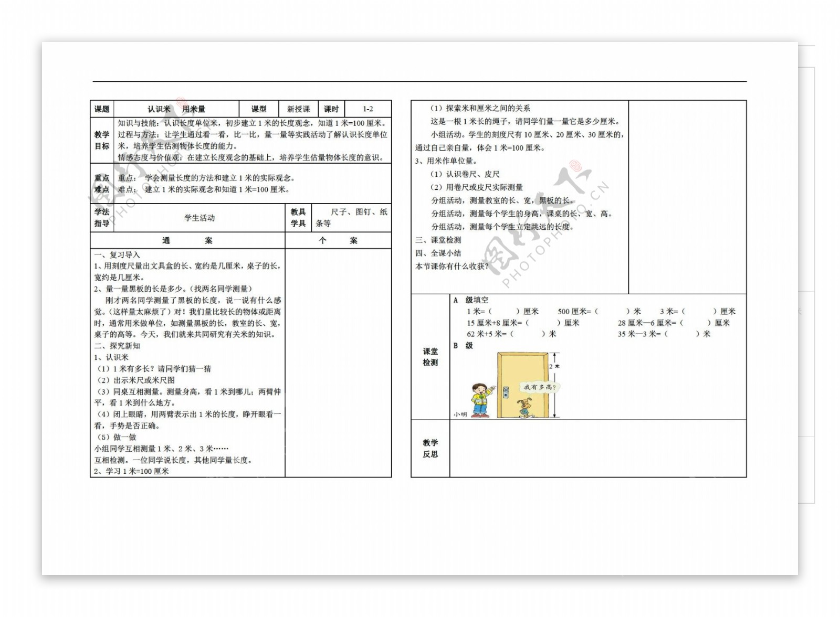Click the '学生活动' cell
This screenshot has width=840, height=617.
(199, 218)
